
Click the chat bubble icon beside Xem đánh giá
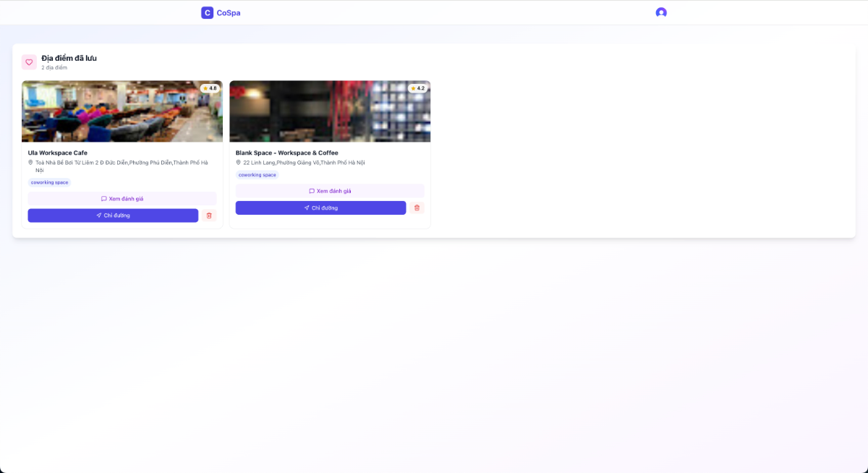[102, 198]
